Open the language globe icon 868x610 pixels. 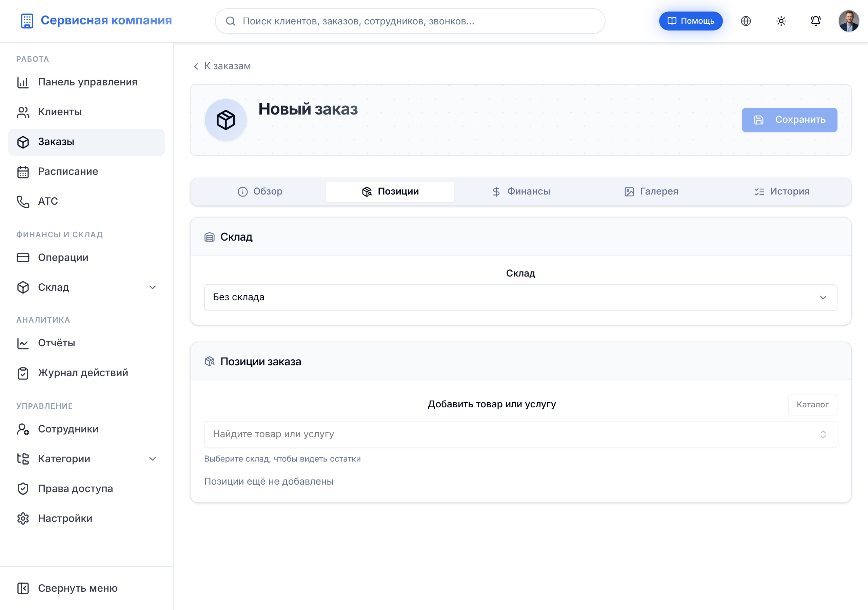click(x=746, y=21)
